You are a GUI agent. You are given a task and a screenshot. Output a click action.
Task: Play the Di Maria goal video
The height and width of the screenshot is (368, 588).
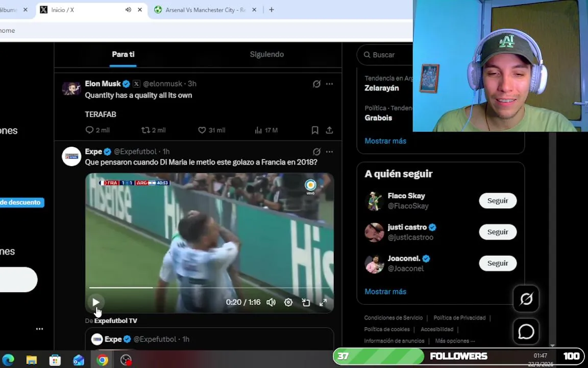point(95,302)
